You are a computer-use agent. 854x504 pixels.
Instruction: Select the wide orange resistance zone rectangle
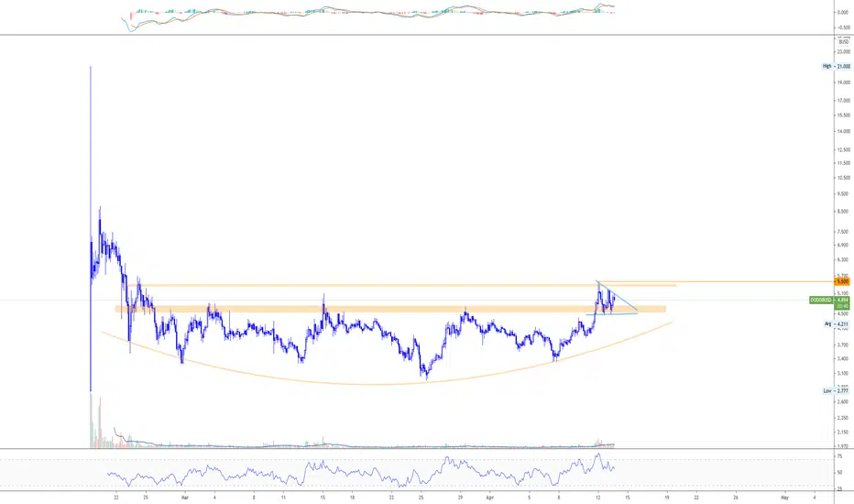point(390,309)
